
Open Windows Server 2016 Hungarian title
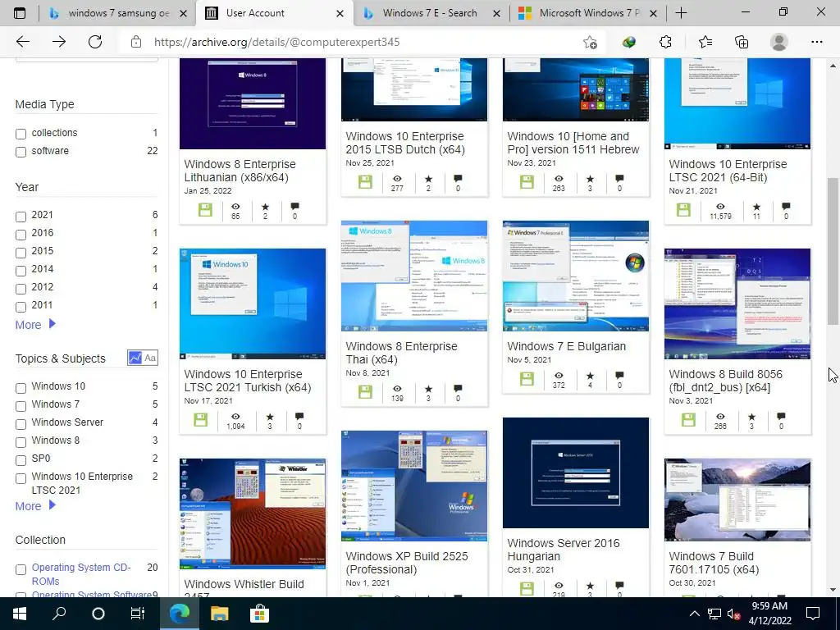563,550
